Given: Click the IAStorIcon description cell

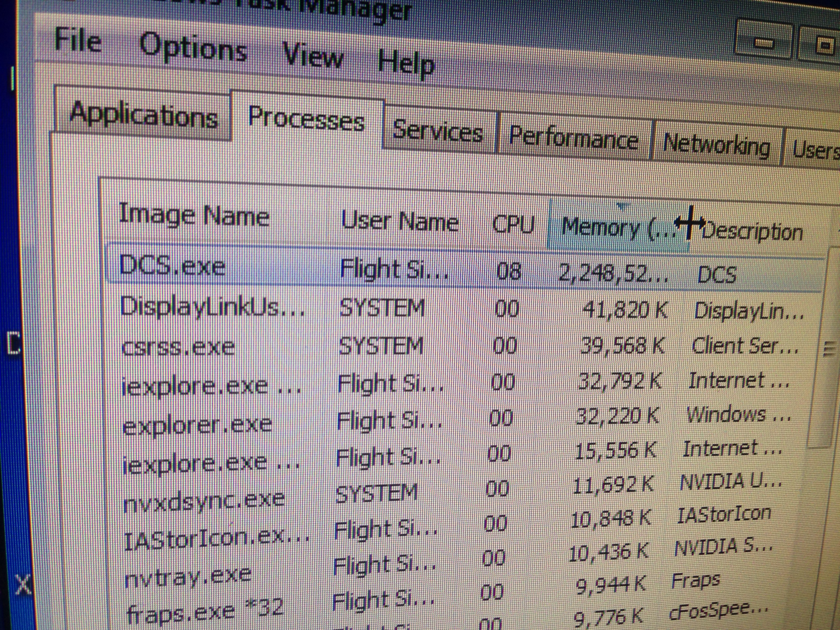Looking at the screenshot, I should click(x=724, y=514).
